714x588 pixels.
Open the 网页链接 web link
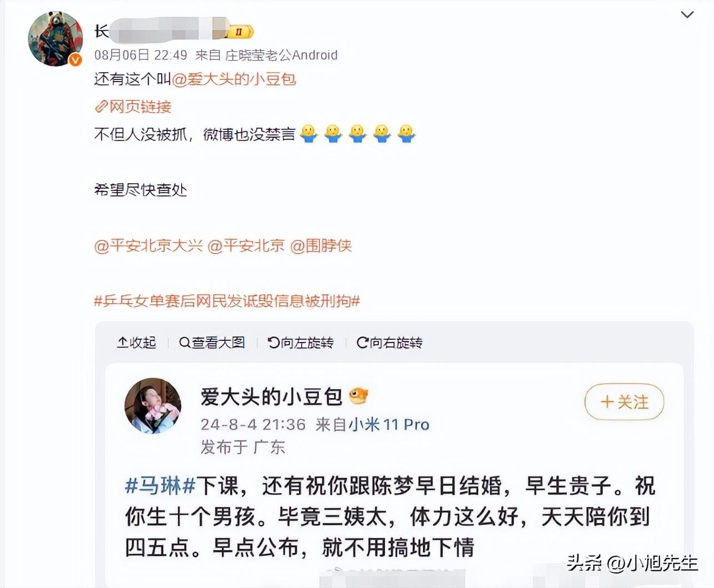point(140,107)
